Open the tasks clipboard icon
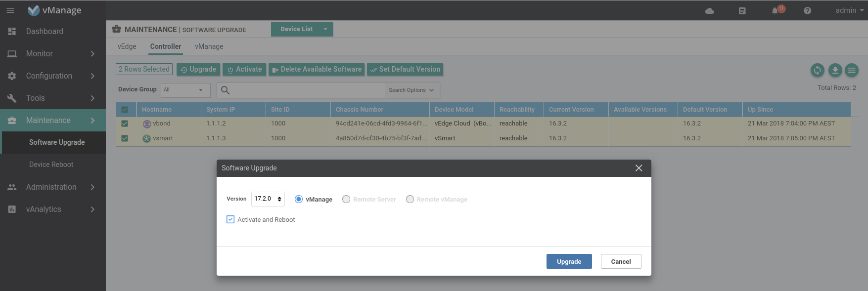 tap(742, 11)
